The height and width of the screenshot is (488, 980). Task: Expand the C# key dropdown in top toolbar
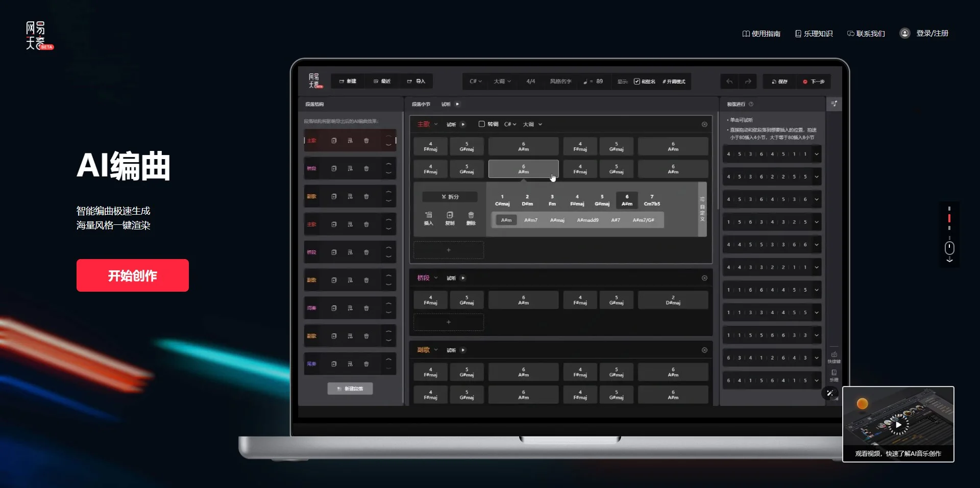pyautogui.click(x=475, y=82)
